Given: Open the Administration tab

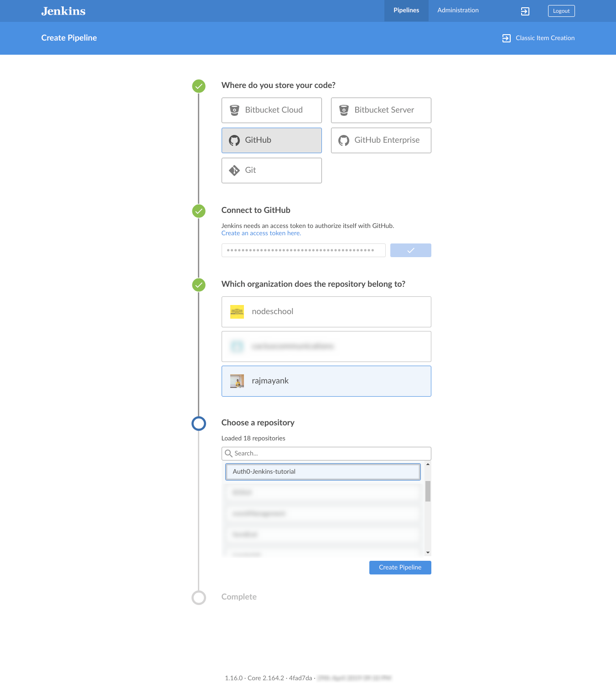Looking at the screenshot, I should pos(458,10).
